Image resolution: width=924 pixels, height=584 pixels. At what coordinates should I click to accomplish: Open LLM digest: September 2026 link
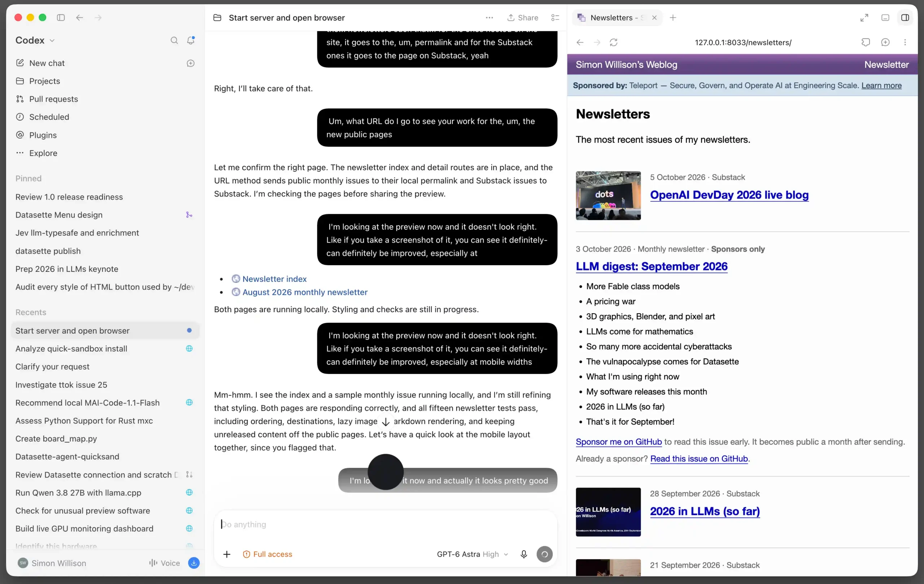pyautogui.click(x=651, y=266)
